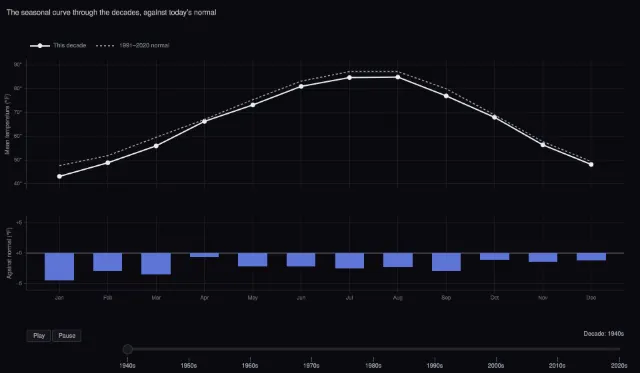640x373 pixels.
Task: Select the May anomaly bar
Action: click(253, 260)
